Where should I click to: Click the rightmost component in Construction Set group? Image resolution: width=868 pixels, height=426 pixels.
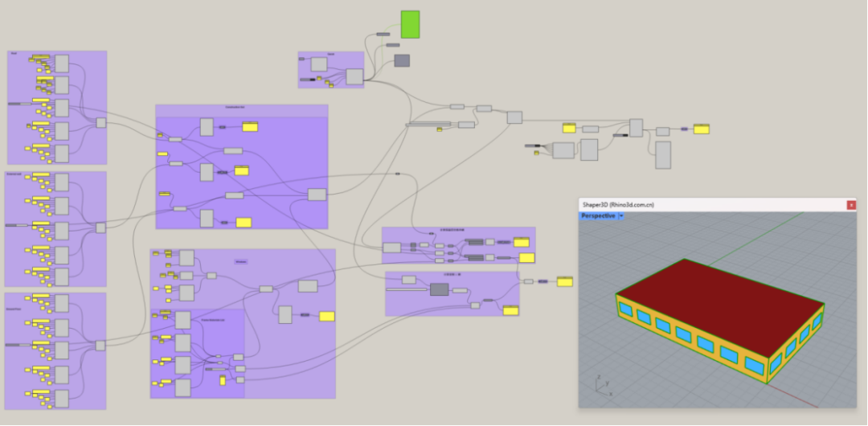[317, 195]
